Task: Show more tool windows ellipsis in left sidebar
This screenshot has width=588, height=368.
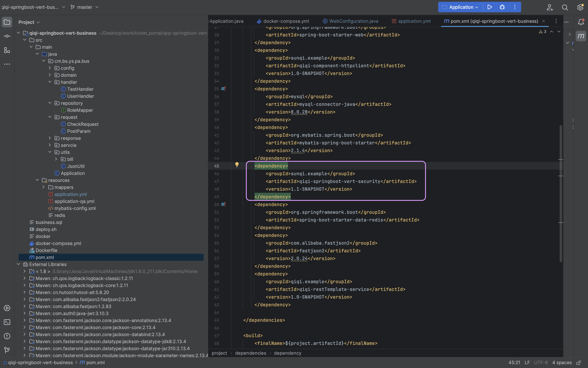Action: (7, 64)
